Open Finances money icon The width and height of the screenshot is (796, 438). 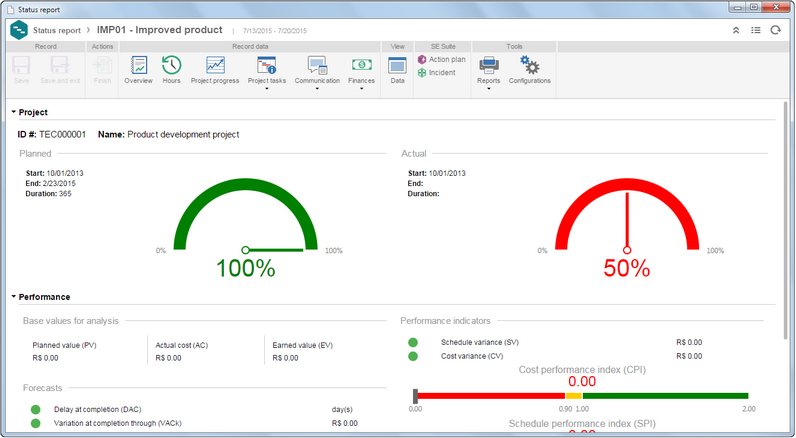pyautogui.click(x=361, y=65)
